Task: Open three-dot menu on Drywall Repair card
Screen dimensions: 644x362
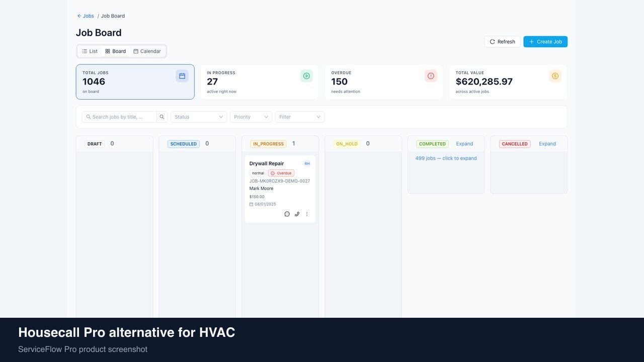Action: 307,214
